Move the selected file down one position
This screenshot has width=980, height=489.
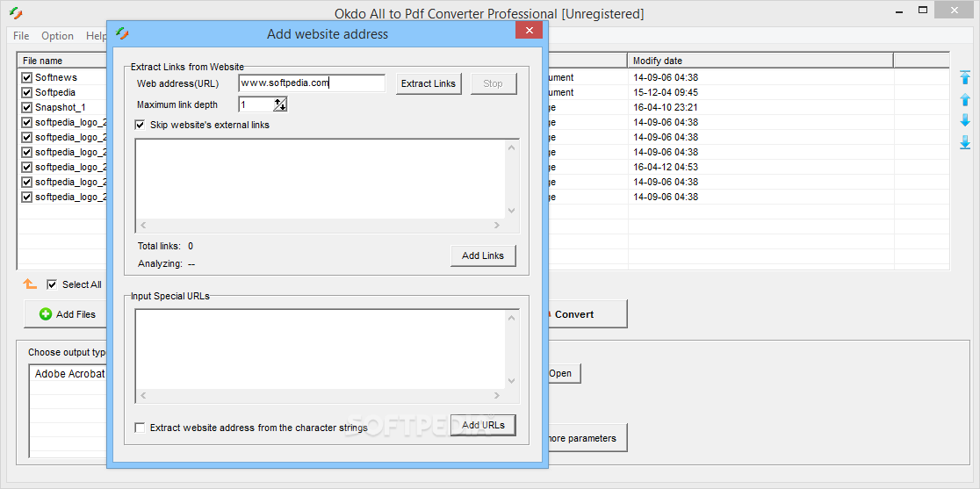[x=964, y=120]
